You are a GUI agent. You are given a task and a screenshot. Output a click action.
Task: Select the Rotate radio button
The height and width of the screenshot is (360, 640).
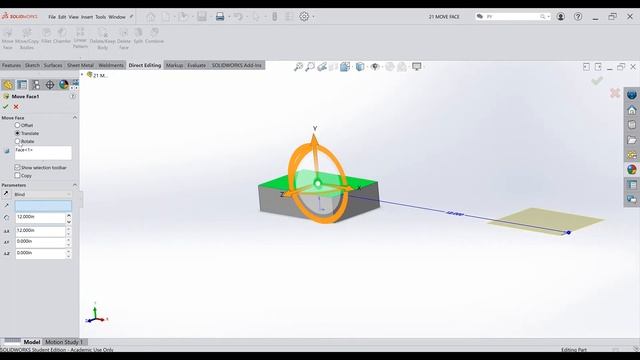coord(17,141)
